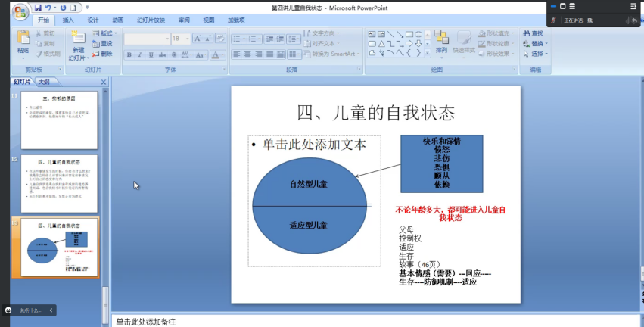Viewport: 644px width, 327px height.
Task: Toggle underline formatting
Action: (x=151, y=54)
